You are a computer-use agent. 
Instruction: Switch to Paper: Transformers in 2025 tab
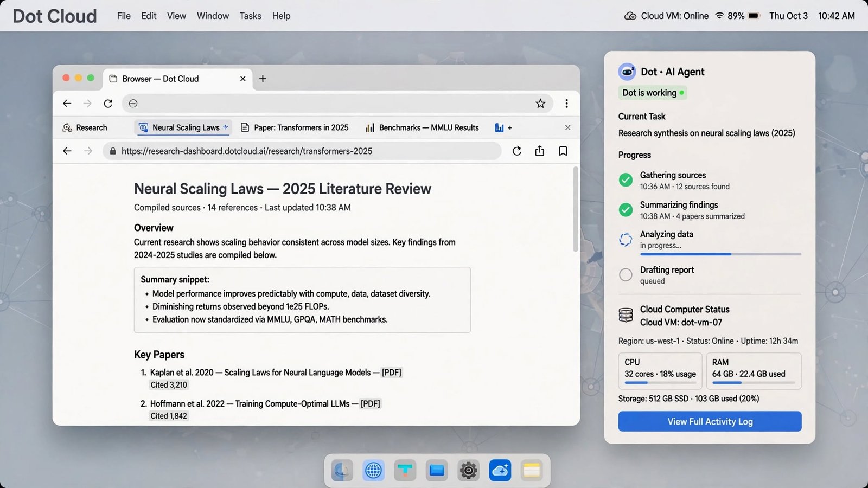(x=295, y=127)
